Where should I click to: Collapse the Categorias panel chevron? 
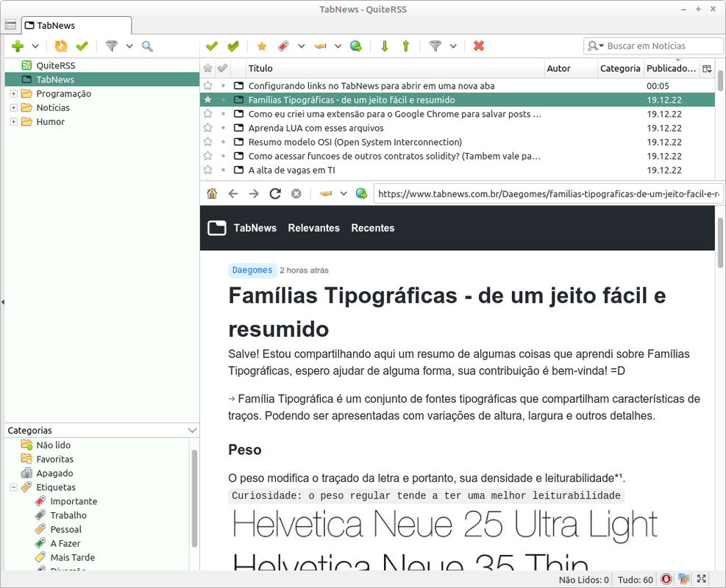coord(193,430)
